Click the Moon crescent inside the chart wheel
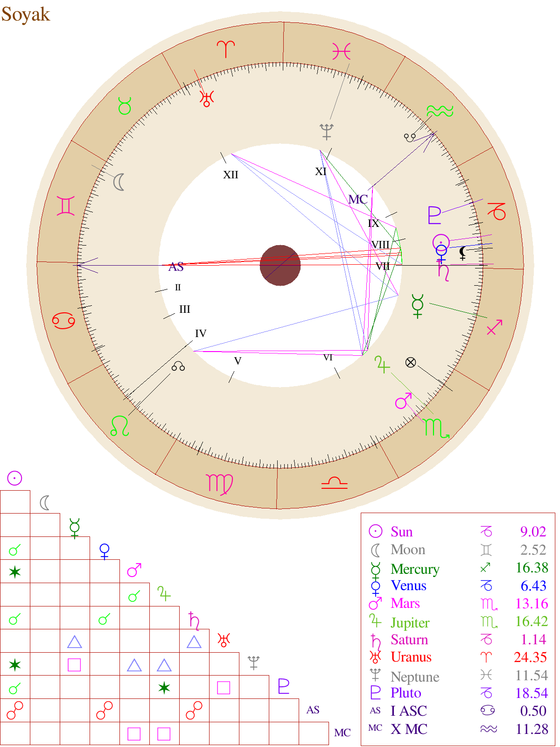Viewport: 560px width, 747px height. pos(119,182)
